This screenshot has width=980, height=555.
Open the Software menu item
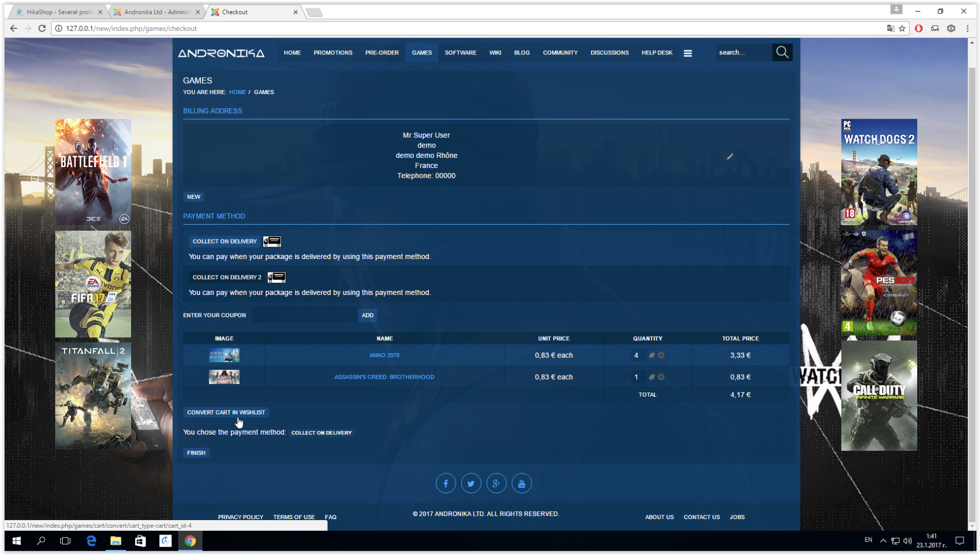[x=460, y=53]
